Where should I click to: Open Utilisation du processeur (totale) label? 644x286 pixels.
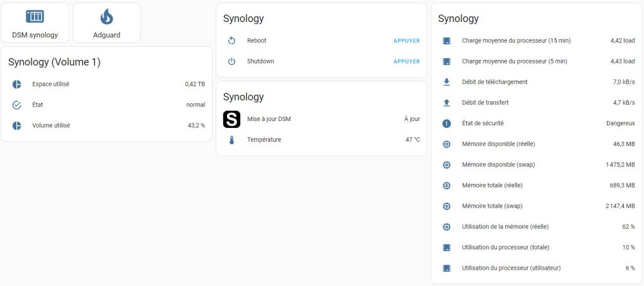tap(506, 247)
